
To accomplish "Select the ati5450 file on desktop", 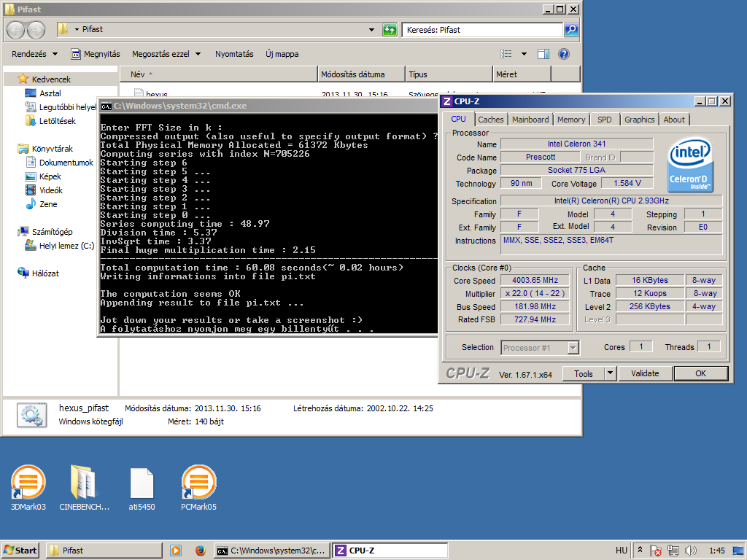I will [142, 488].
